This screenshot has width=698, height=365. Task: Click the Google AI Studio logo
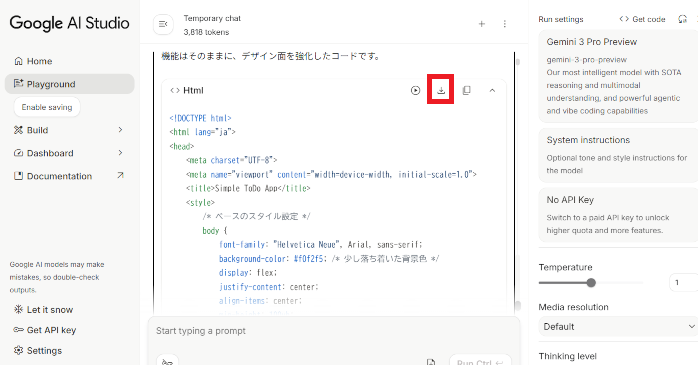coord(69,23)
